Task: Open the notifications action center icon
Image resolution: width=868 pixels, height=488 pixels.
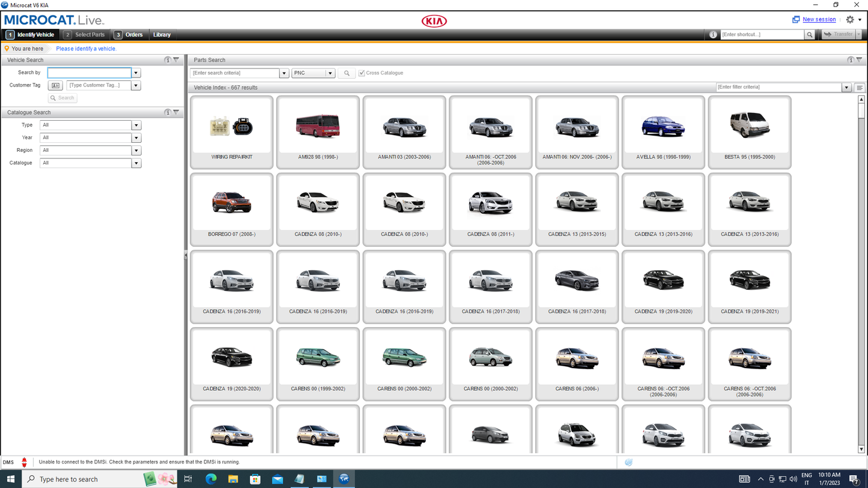Action: click(x=854, y=479)
